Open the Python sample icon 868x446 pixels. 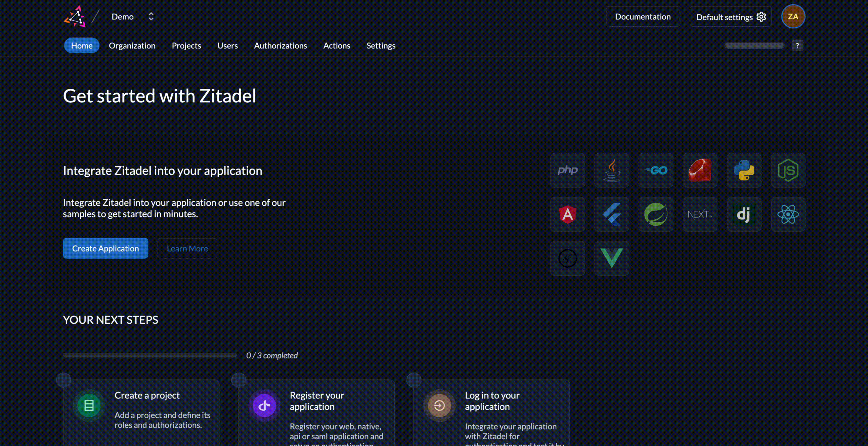(x=744, y=170)
